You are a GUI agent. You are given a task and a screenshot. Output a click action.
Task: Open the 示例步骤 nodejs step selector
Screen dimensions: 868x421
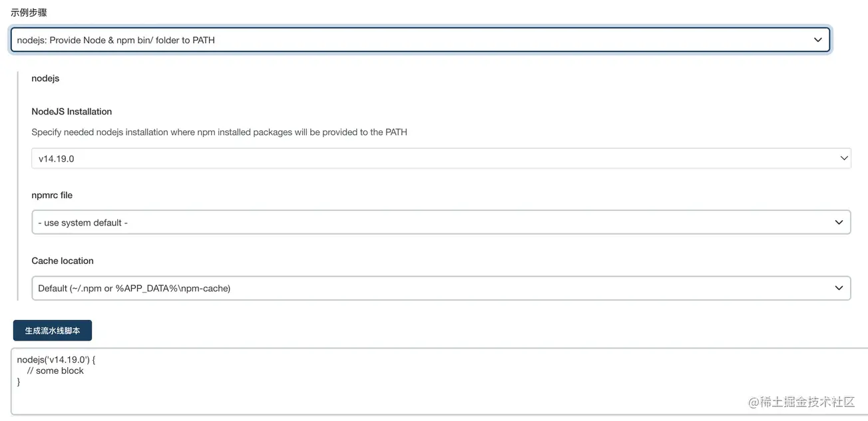[x=420, y=40]
